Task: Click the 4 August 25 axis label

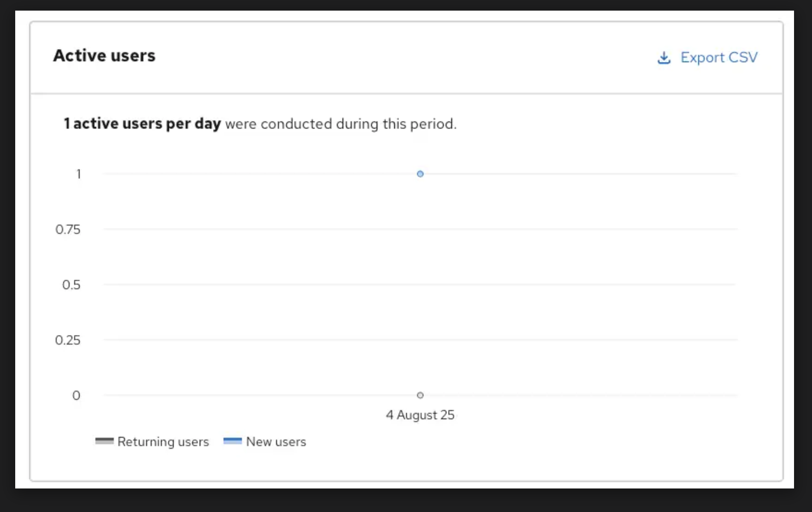Action: point(420,415)
